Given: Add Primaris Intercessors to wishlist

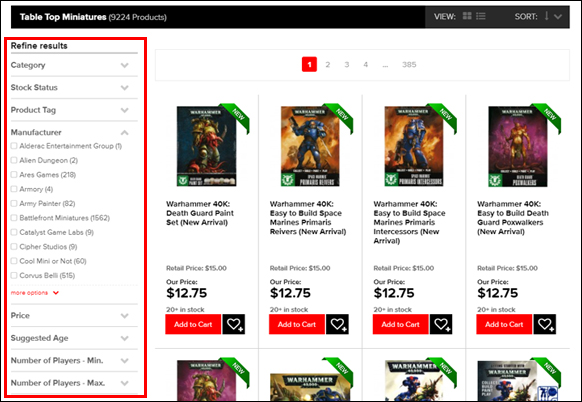Looking at the screenshot, I should click(441, 324).
